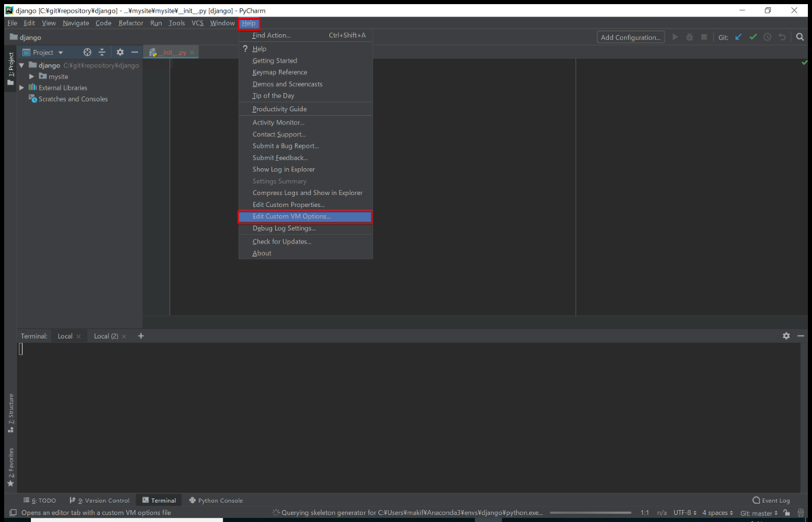
Task: Open the Event Log
Action: click(771, 501)
